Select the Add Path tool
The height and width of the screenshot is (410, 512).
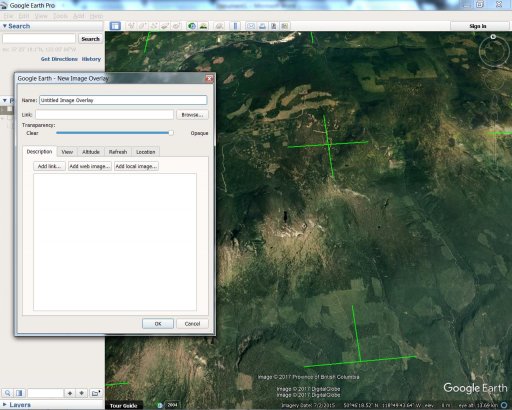[x=154, y=26]
